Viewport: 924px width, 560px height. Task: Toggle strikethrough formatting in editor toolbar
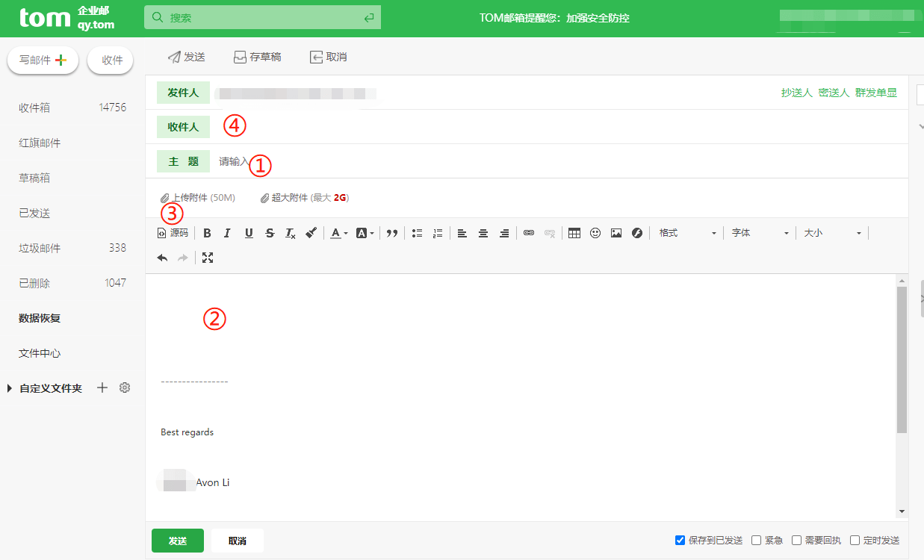coord(270,233)
